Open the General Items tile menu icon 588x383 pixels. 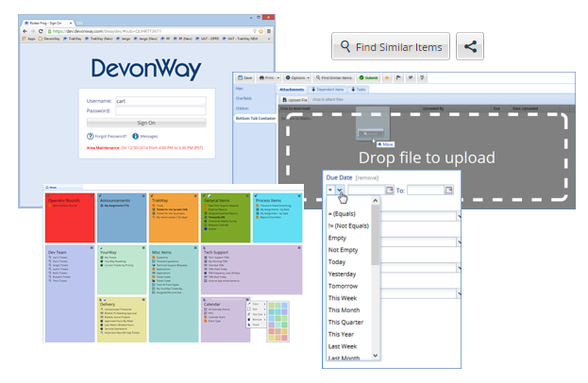[247, 195]
